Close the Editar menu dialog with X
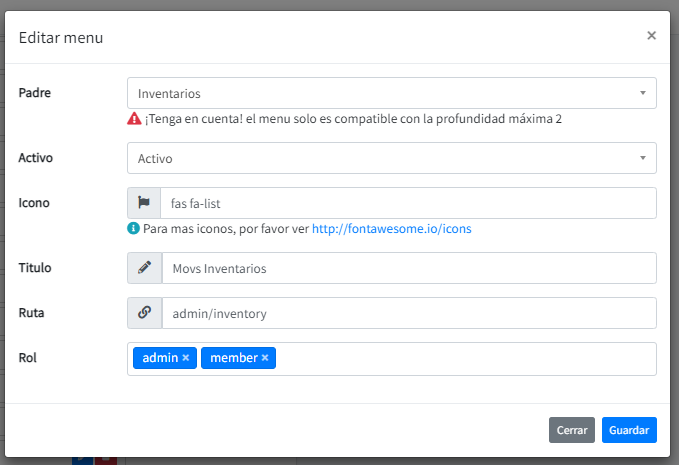 [651, 36]
